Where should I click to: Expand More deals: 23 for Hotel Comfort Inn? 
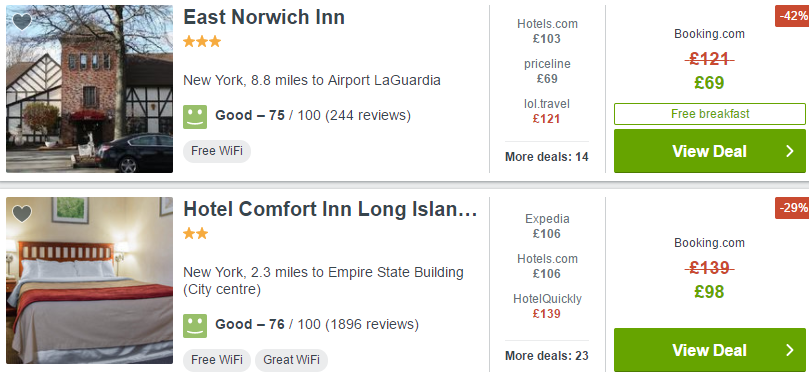tap(546, 356)
